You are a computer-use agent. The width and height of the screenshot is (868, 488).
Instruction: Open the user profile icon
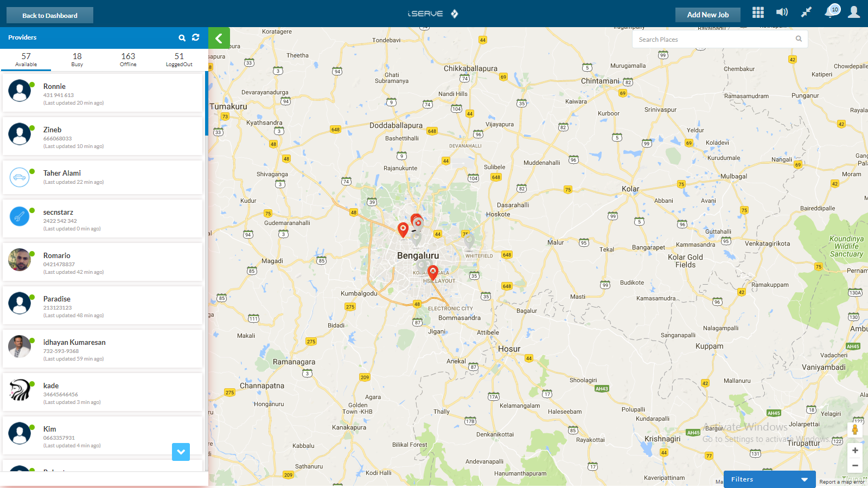click(x=854, y=12)
